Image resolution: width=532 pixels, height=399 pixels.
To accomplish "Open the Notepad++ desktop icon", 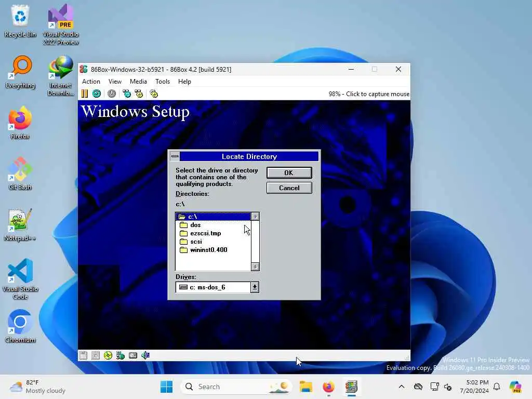I will pos(20,225).
